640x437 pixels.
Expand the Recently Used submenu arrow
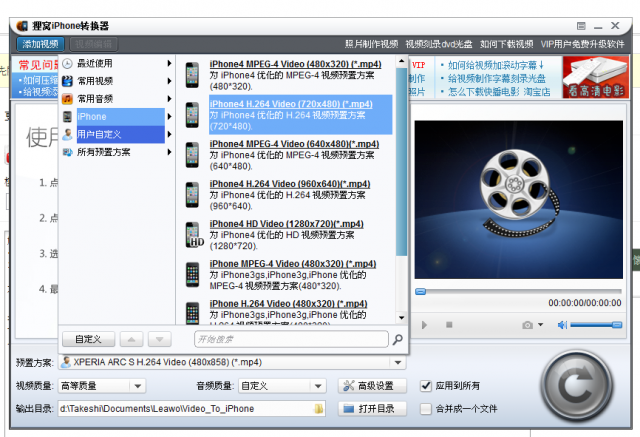(169, 64)
